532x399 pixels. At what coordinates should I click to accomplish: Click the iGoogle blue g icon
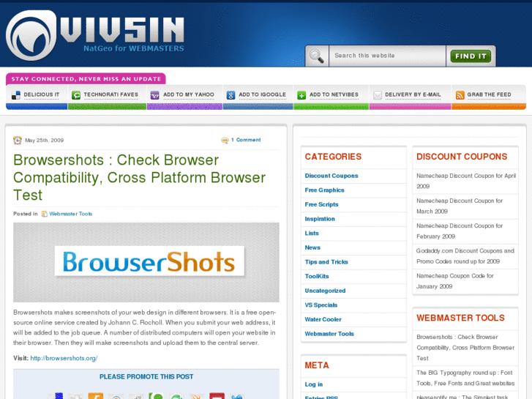tap(231, 95)
